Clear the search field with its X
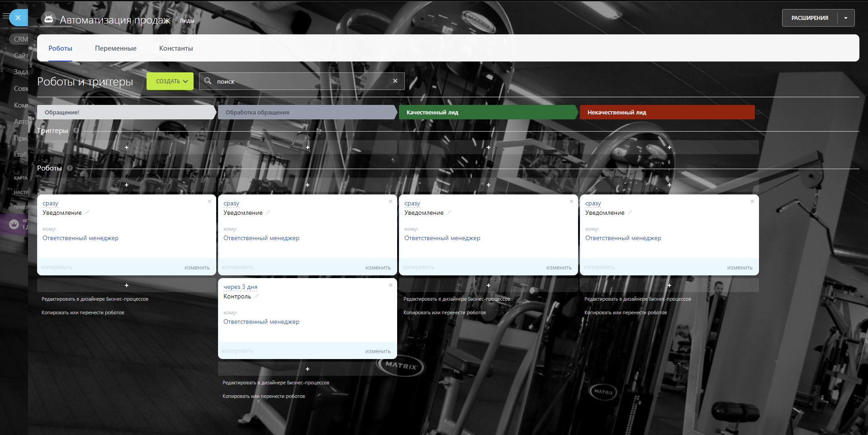This screenshot has width=868, height=435. coord(395,81)
